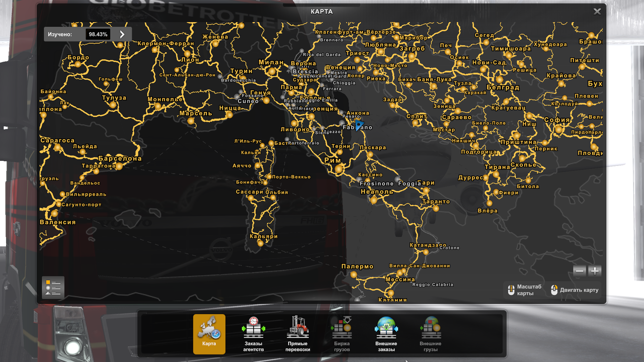The width and height of the screenshot is (644, 362).
Task: Click the Женева city label
Action: (x=215, y=37)
